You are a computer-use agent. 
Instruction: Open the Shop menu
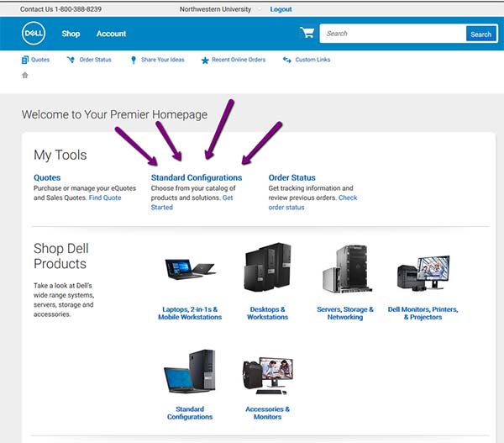click(x=71, y=34)
